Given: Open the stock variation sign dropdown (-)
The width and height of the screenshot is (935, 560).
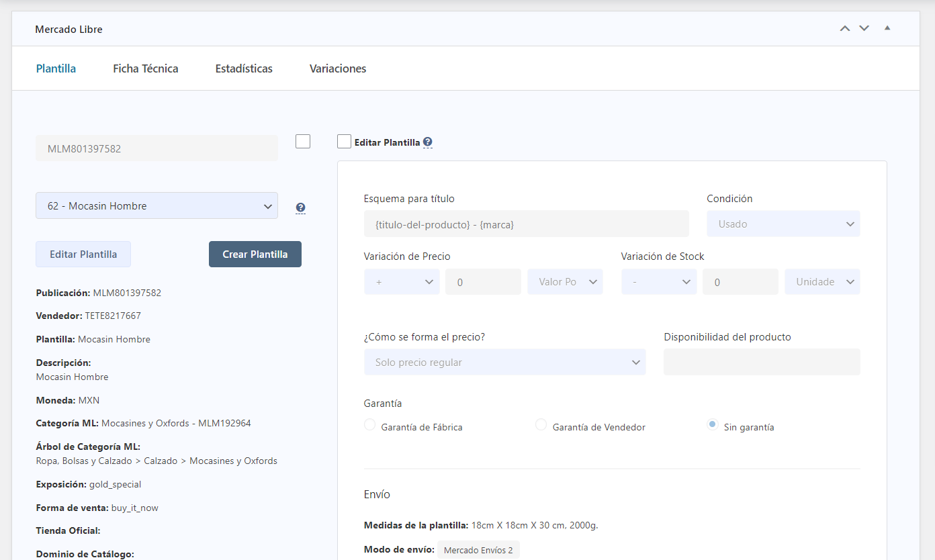Looking at the screenshot, I should (659, 282).
